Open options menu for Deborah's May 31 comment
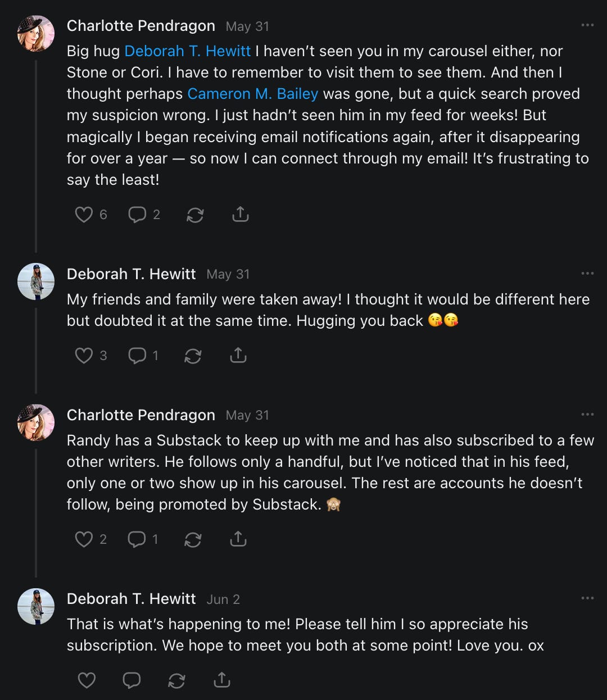 (x=587, y=274)
